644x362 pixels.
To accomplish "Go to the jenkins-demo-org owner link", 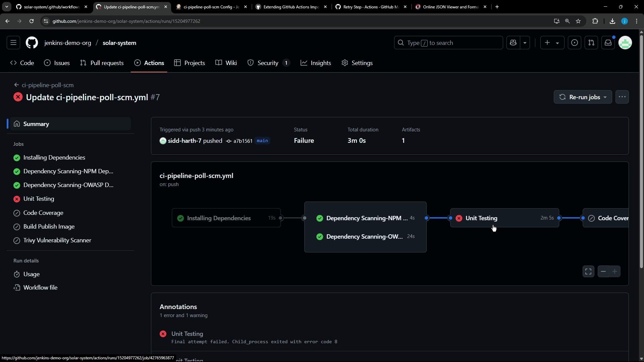I will (68, 43).
